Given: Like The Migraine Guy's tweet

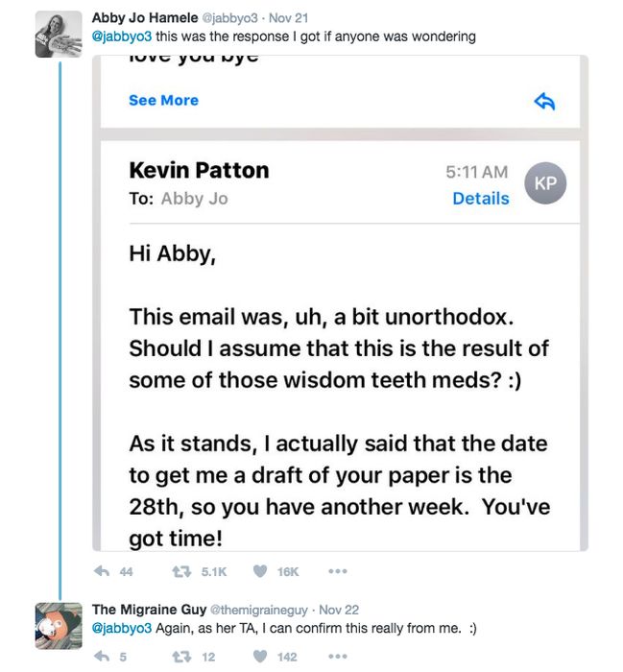Looking at the screenshot, I should [260, 656].
